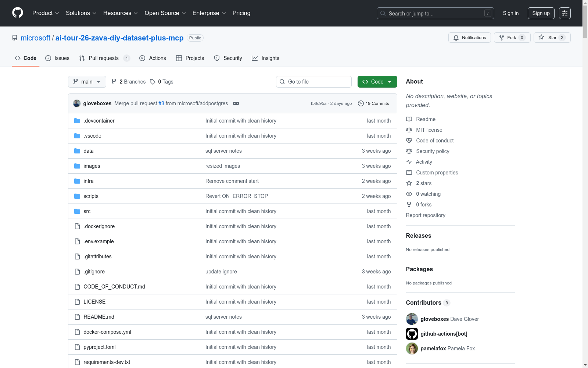588x368 pixels.
Task: Open the .vscode folder
Action: [x=92, y=136]
